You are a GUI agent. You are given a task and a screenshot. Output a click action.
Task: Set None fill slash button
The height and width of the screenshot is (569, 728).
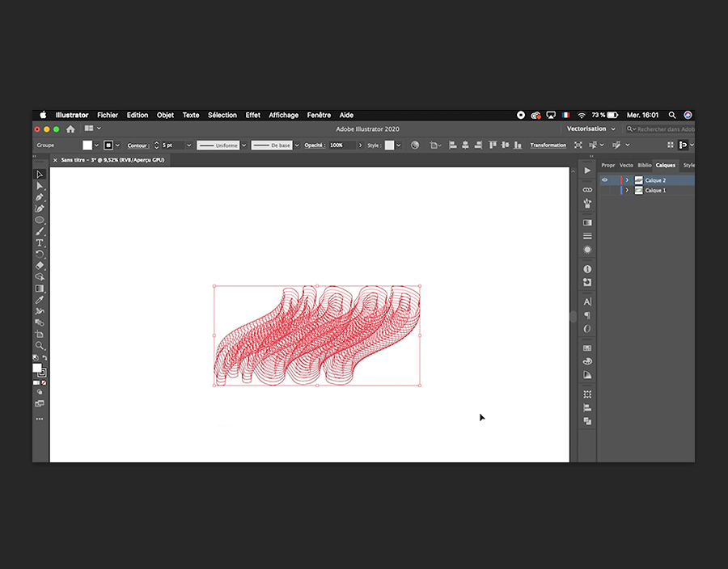(x=44, y=383)
